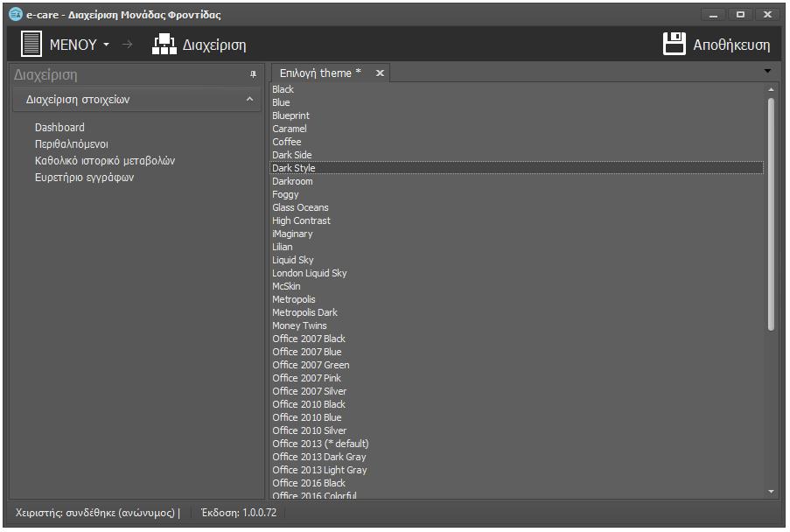Open the tab list dropdown arrow
The image size is (790, 532).
767,71
